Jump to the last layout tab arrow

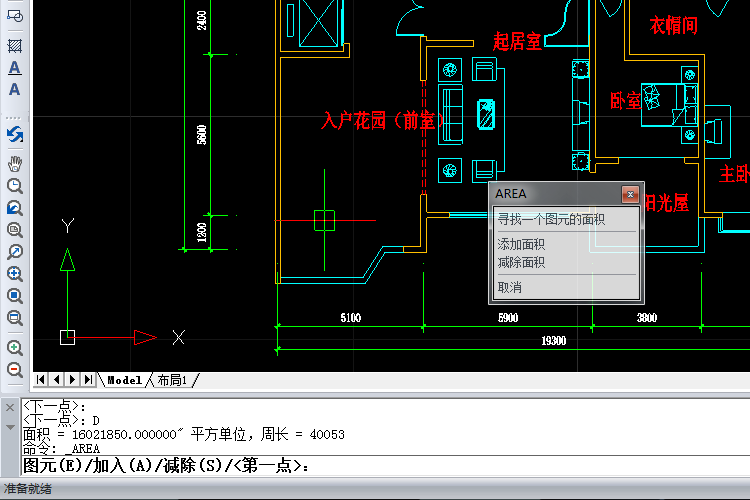tap(88, 379)
